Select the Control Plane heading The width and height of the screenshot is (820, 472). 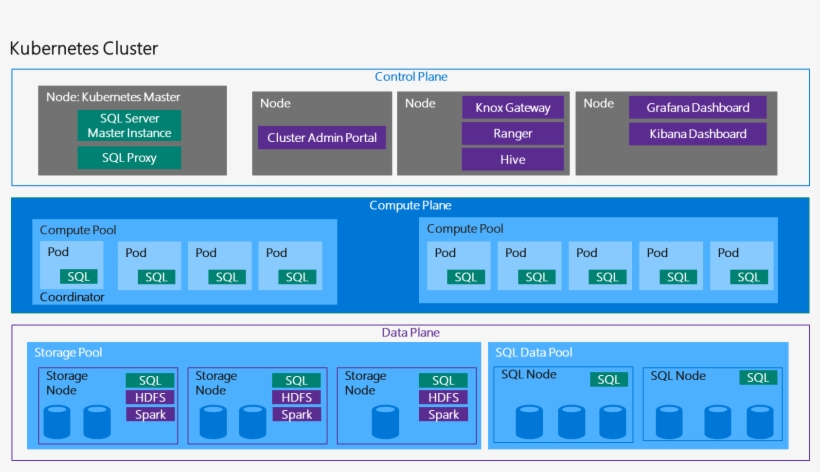411,77
